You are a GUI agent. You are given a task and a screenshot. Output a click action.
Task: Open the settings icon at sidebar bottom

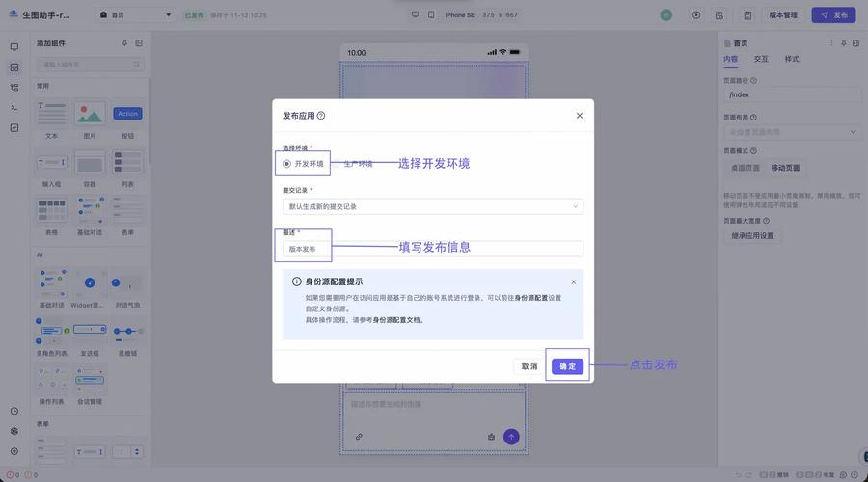pos(14,451)
